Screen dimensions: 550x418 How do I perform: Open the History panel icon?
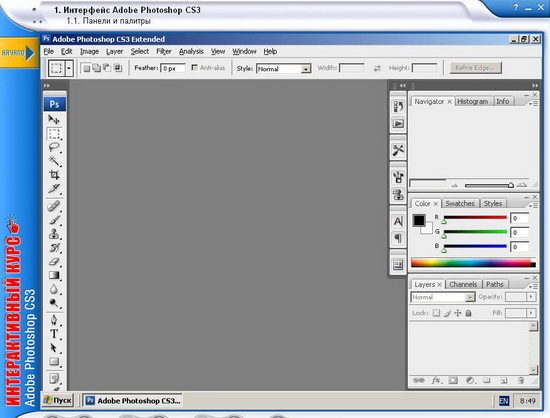(398, 106)
